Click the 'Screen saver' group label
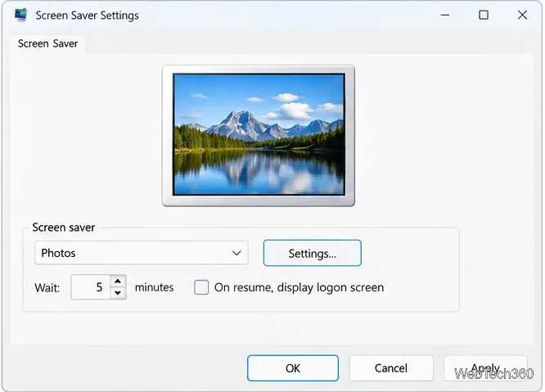Image resolution: width=545 pixels, height=392 pixels. 64,228
